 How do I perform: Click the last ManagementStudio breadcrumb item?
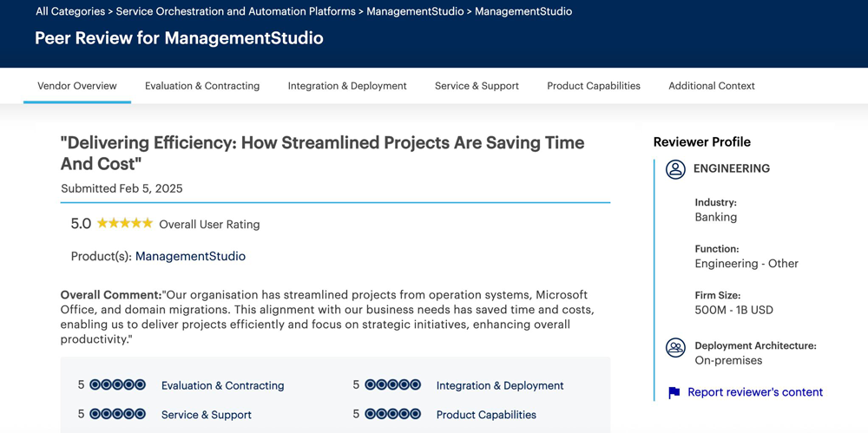tap(523, 11)
